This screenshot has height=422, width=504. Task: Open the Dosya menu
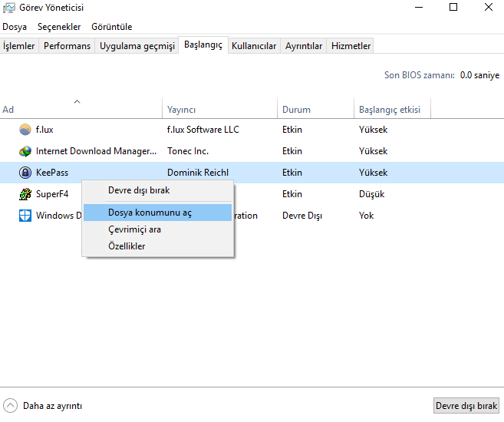click(x=15, y=27)
